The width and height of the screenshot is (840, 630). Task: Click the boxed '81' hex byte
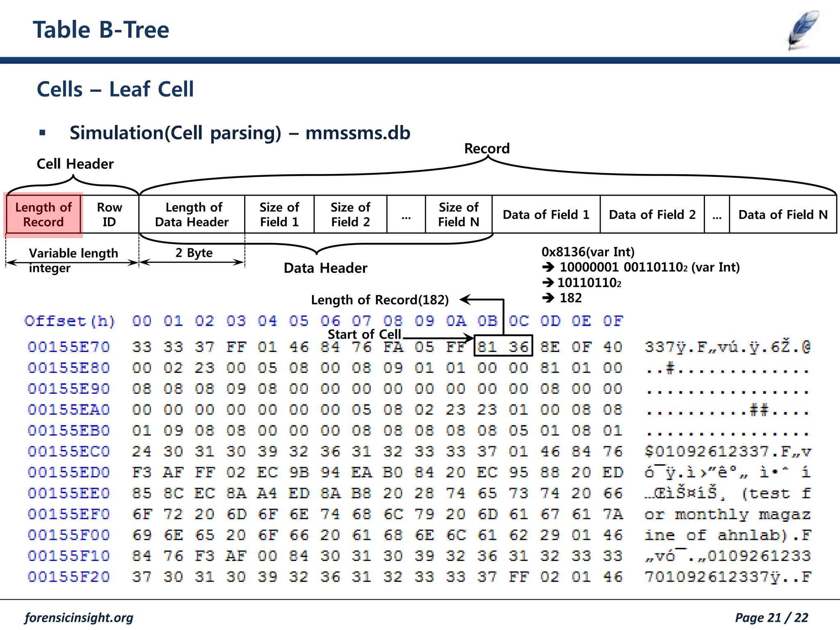tap(487, 347)
